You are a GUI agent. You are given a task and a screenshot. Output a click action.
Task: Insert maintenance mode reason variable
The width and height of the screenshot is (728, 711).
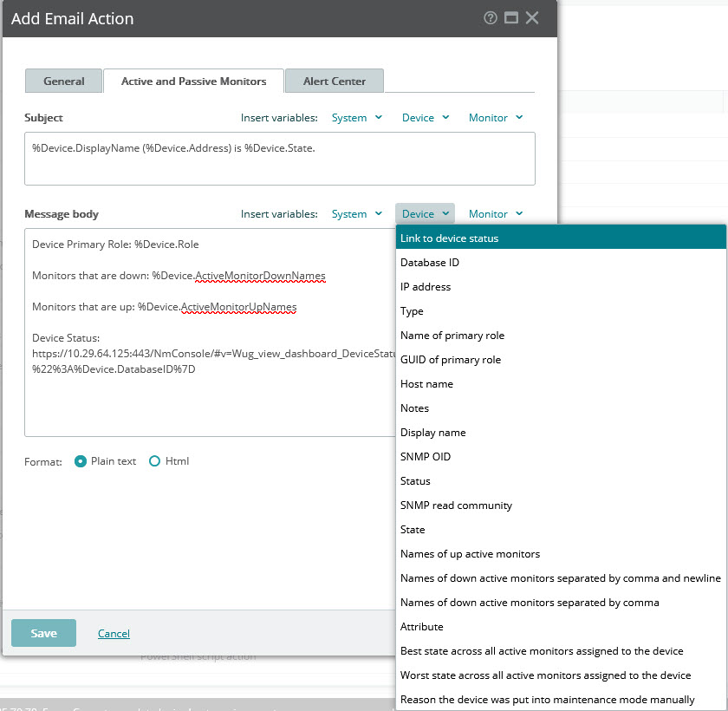click(x=561, y=700)
